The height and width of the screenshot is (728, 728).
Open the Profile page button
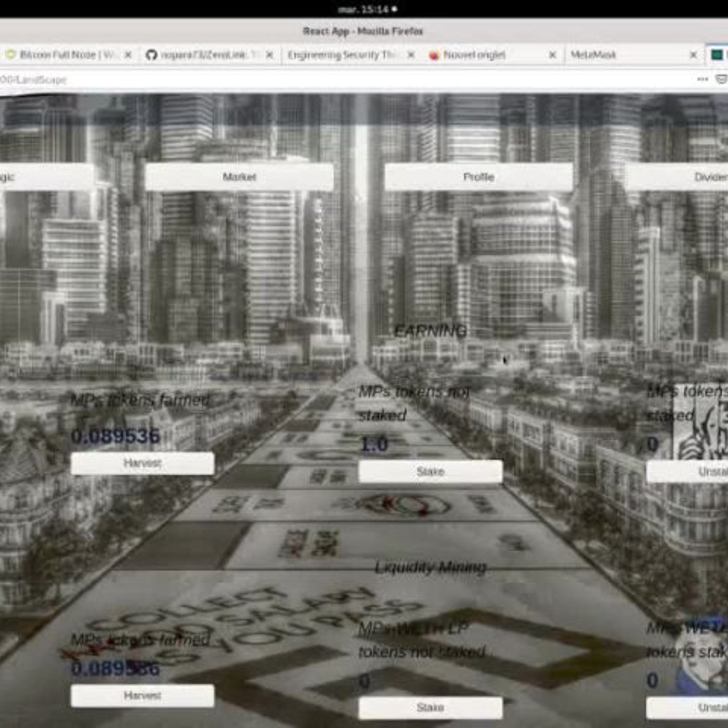[478, 177]
